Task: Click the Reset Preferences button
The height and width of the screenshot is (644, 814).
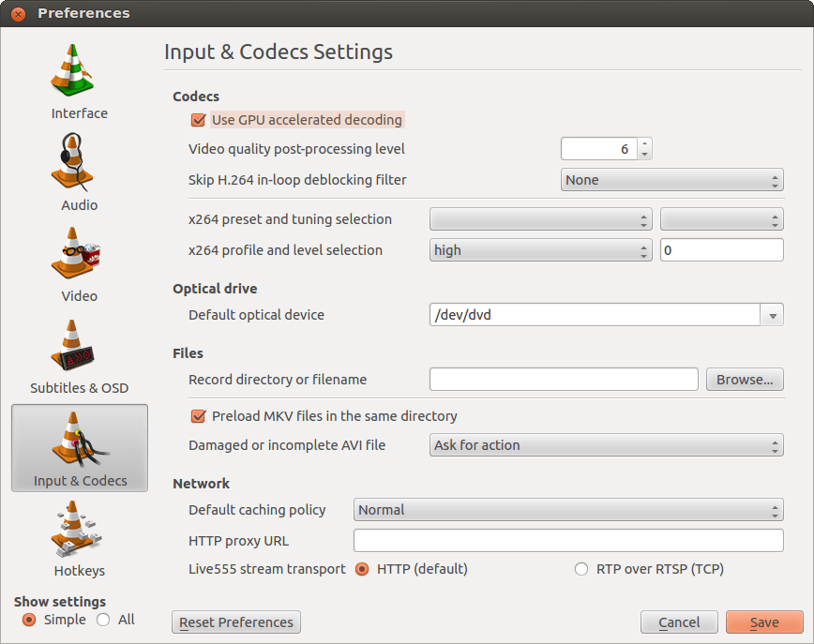Action: [x=236, y=622]
